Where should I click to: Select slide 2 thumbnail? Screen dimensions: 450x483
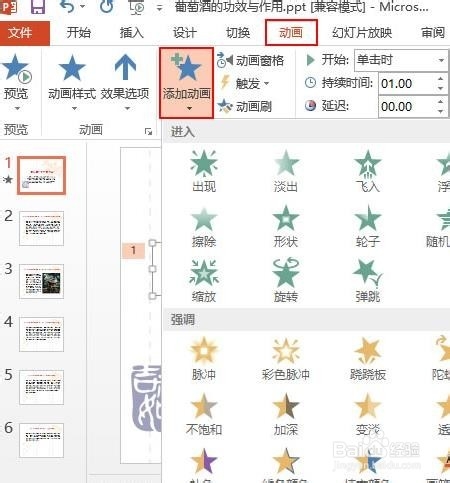click(42, 228)
